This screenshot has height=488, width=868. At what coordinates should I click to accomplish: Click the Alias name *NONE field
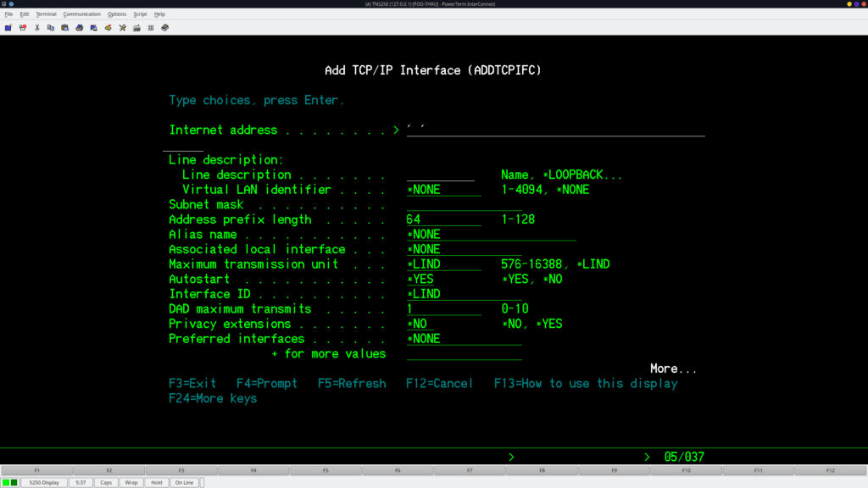(491, 235)
